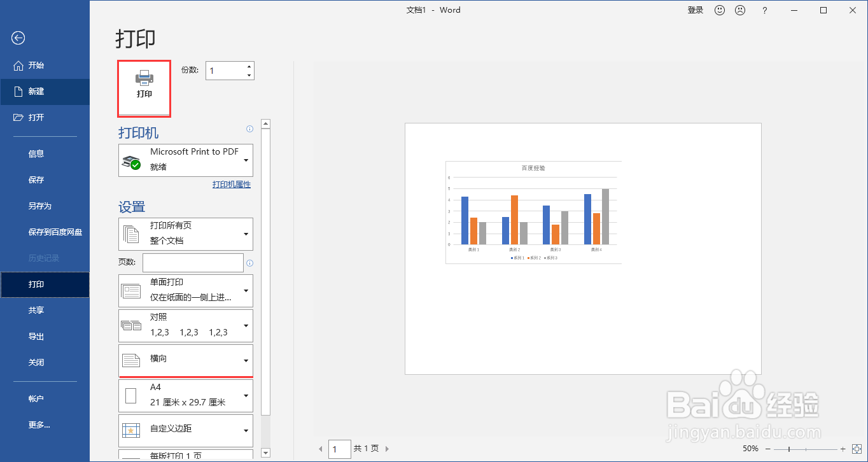Open the A4 paper size dropdown

click(186, 396)
